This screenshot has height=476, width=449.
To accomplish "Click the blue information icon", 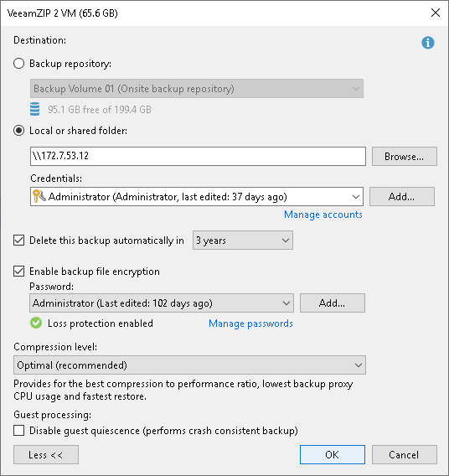I will coord(428,43).
